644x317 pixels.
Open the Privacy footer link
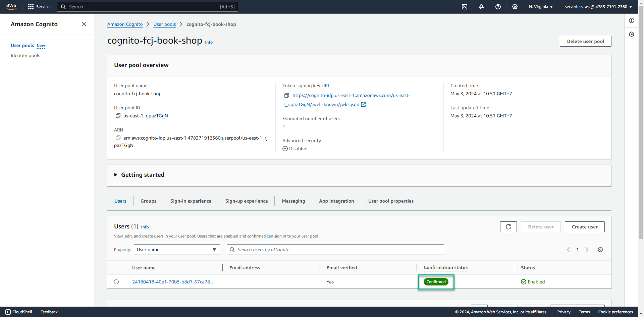(564, 312)
